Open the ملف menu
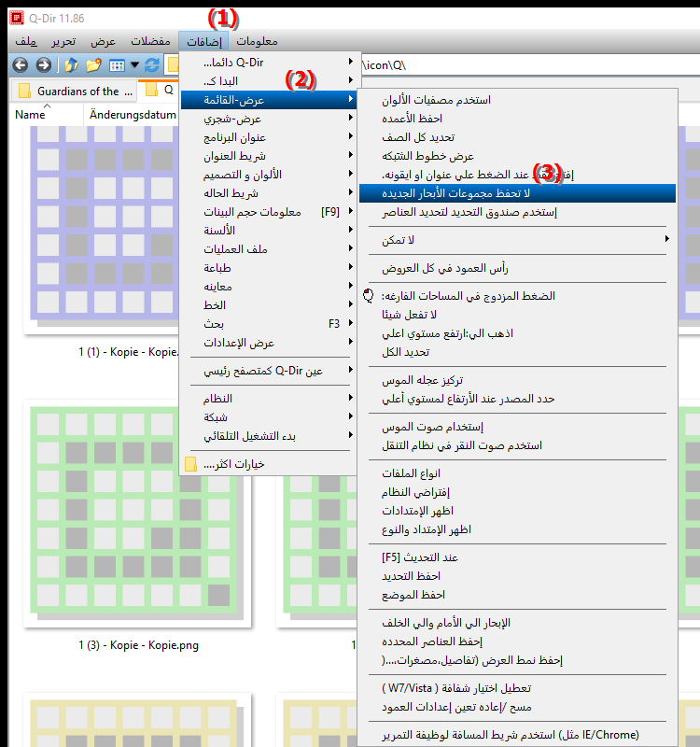 click(26, 41)
